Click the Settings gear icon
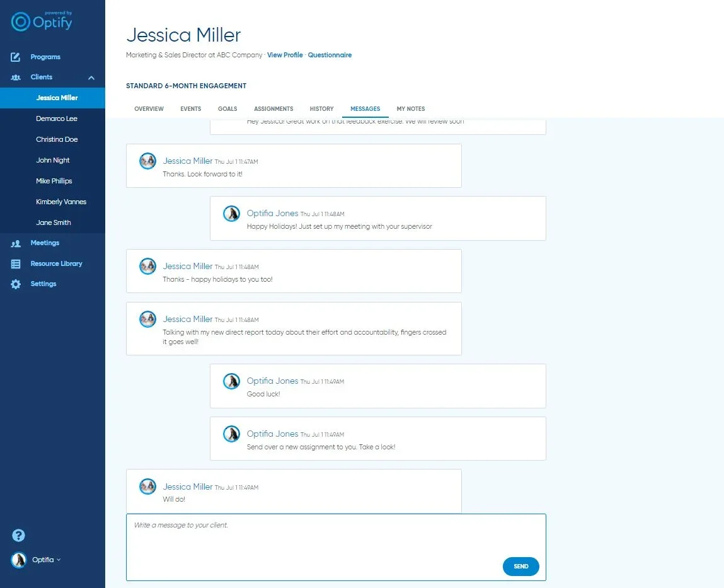This screenshot has height=588, width=724. 16,284
